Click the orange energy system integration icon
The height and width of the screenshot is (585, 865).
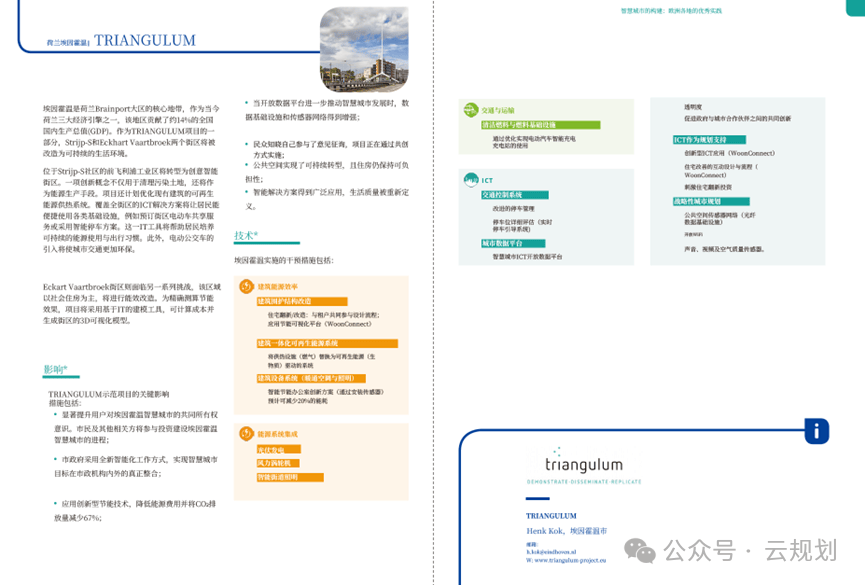coord(247,435)
